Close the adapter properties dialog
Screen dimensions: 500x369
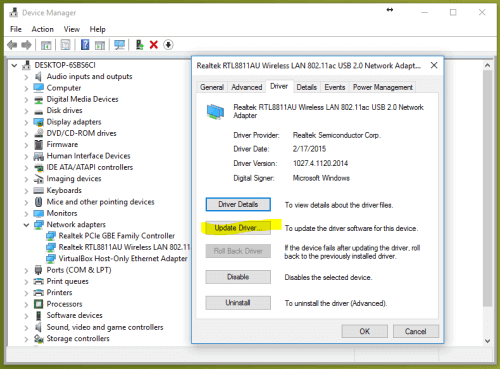coord(434,65)
